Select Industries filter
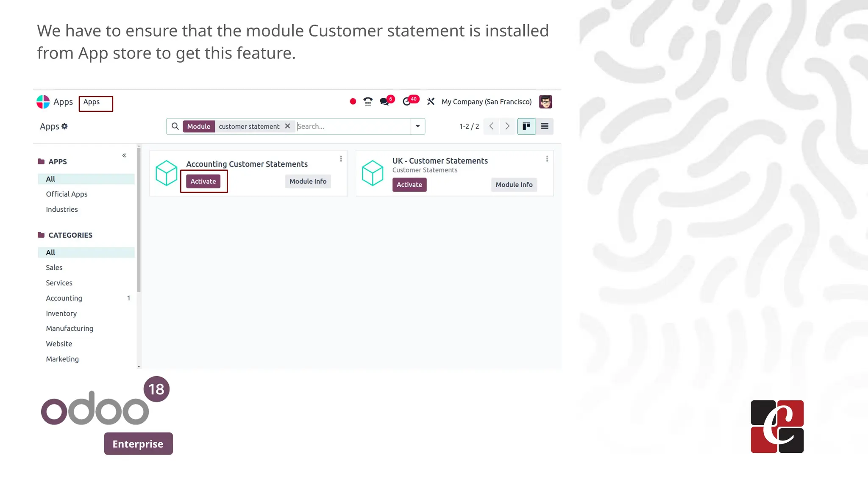This screenshot has height=488, width=868. [62, 209]
